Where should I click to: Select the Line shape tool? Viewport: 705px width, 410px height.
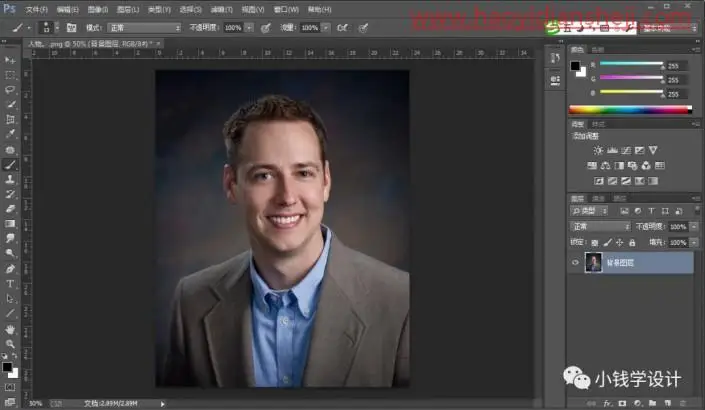(x=10, y=313)
